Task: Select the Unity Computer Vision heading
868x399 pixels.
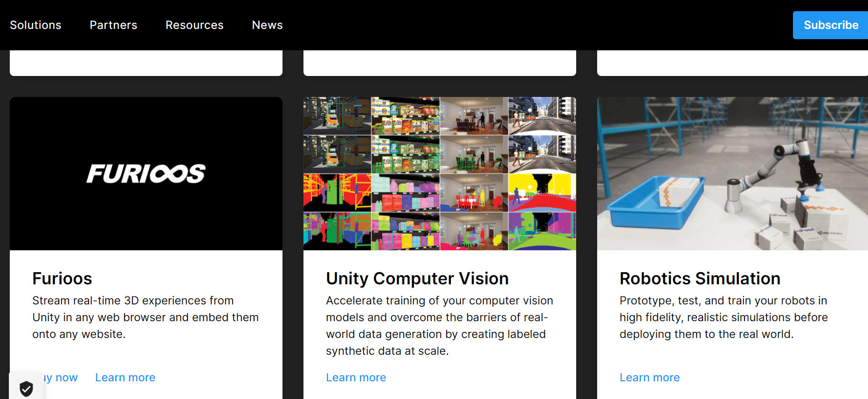Action: pos(417,279)
